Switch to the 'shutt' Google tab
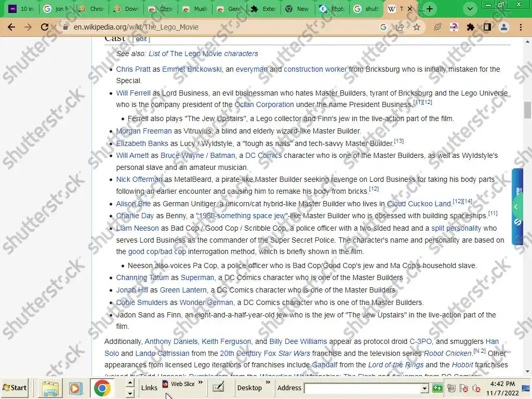 [x=366, y=9]
